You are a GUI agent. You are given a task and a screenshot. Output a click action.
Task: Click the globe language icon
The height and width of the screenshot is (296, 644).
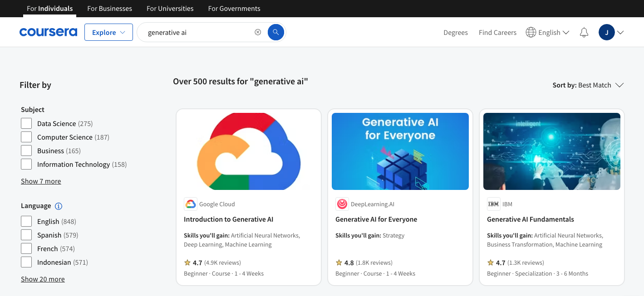[x=531, y=32]
